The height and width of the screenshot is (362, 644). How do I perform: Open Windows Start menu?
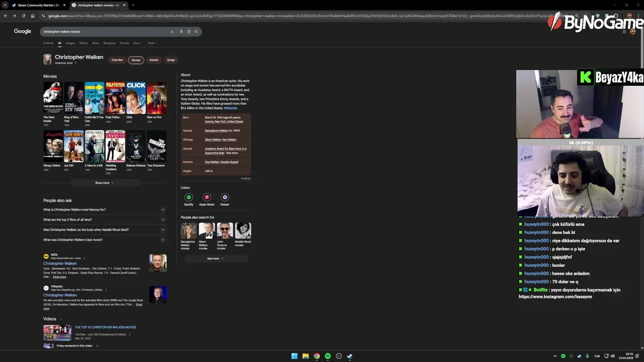[x=294, y=356]
